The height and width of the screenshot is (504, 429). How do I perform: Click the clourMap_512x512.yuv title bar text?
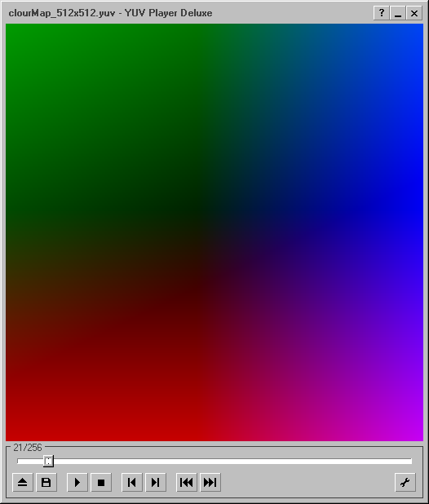62,13
